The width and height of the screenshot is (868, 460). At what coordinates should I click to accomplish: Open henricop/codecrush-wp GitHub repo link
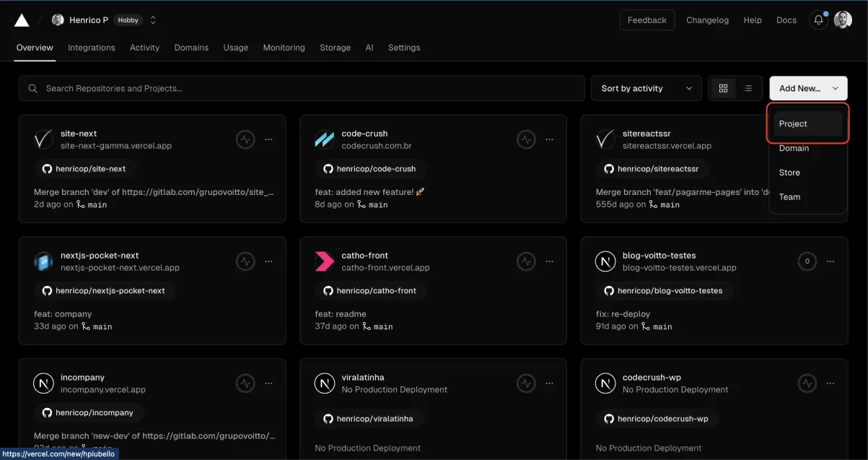657,419
